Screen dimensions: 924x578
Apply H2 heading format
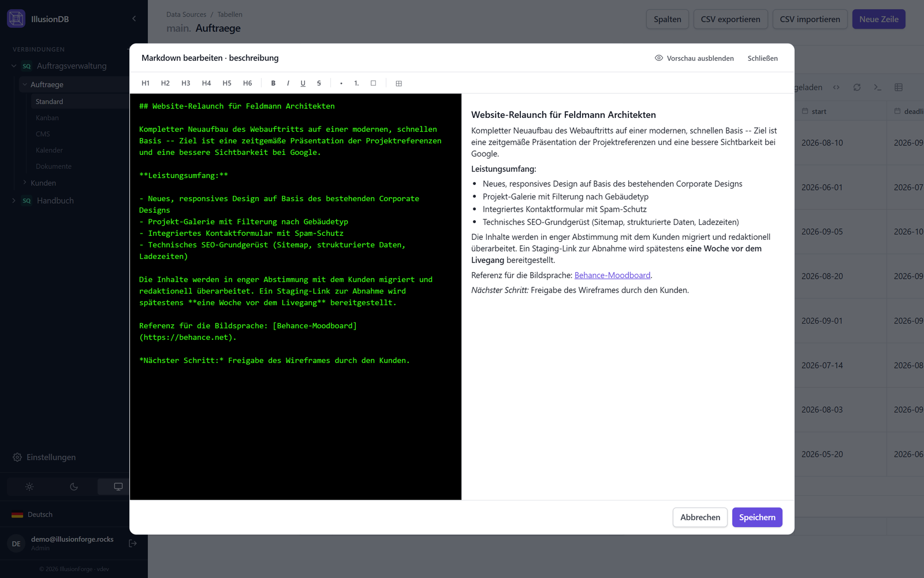click(165, 83)
